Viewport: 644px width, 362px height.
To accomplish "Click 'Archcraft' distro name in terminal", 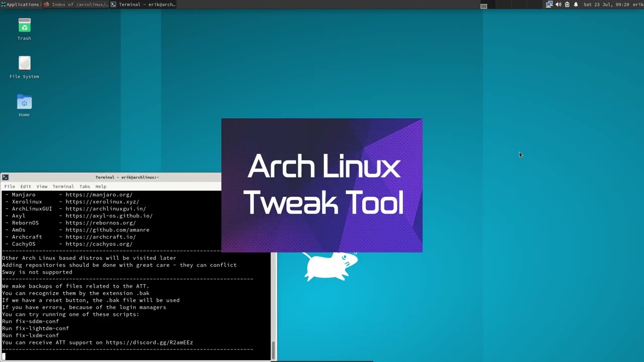I will tap(27, 237).
